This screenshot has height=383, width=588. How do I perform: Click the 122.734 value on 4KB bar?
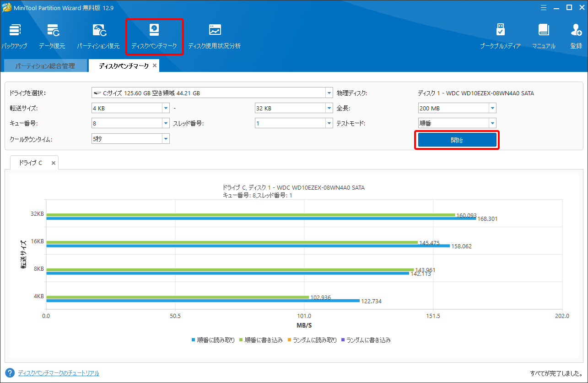(x=371, y=301)
